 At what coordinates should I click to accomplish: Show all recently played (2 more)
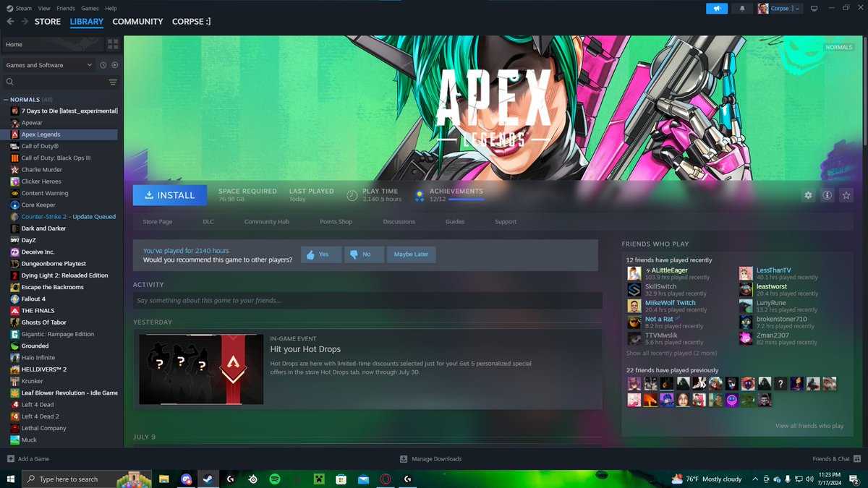(x=671, y=353)
